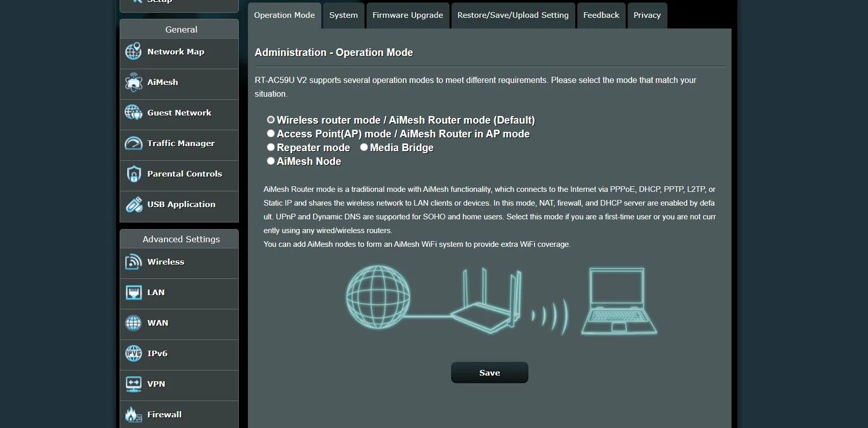The image size is (868, 428).
Task: Click the LAN port icon
Action: (133, 292)
